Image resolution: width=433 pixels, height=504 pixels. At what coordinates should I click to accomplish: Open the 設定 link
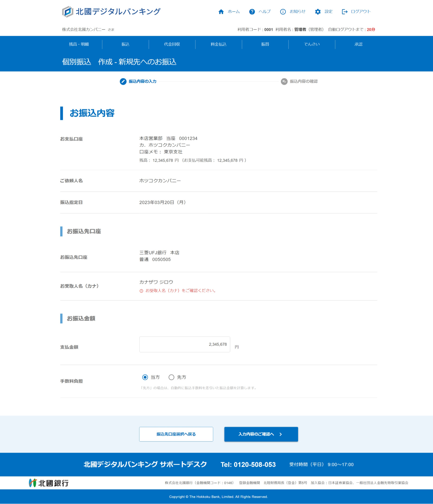[x=329, y=12]
